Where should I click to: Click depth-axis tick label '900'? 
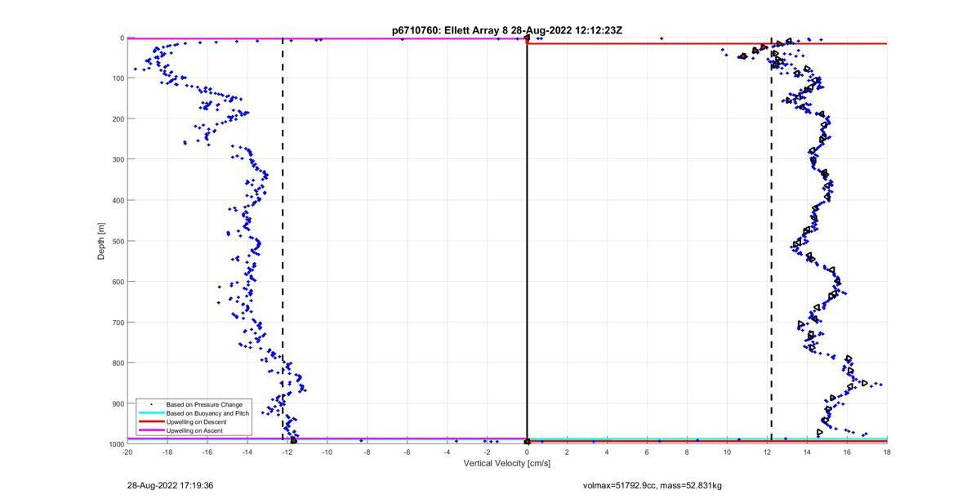click(118, 403)
